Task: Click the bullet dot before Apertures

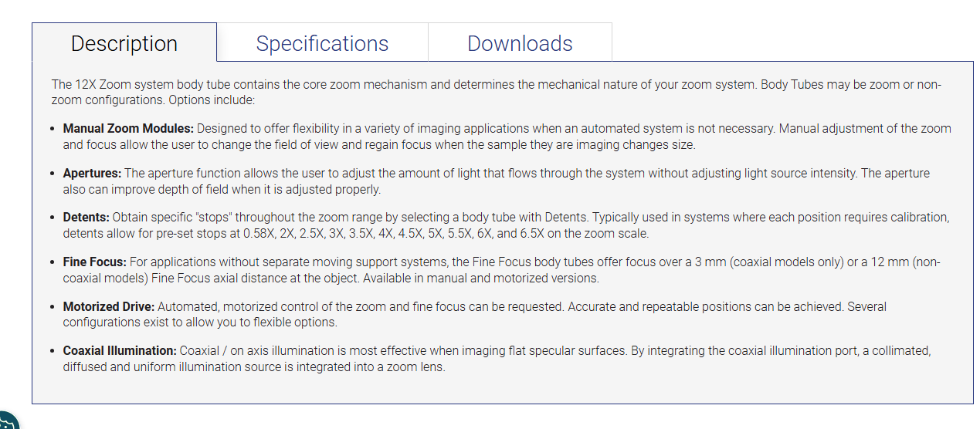Action: pos(53,174)
